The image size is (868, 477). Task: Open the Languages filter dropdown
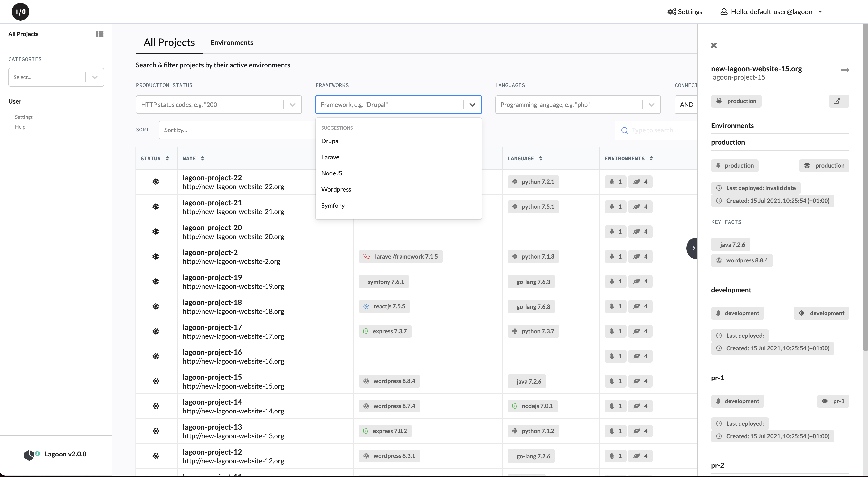[651, 105]
